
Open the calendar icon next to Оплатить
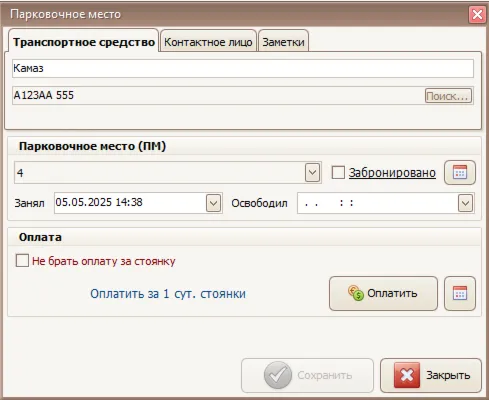pyautogui.click(x=460, y=293)
